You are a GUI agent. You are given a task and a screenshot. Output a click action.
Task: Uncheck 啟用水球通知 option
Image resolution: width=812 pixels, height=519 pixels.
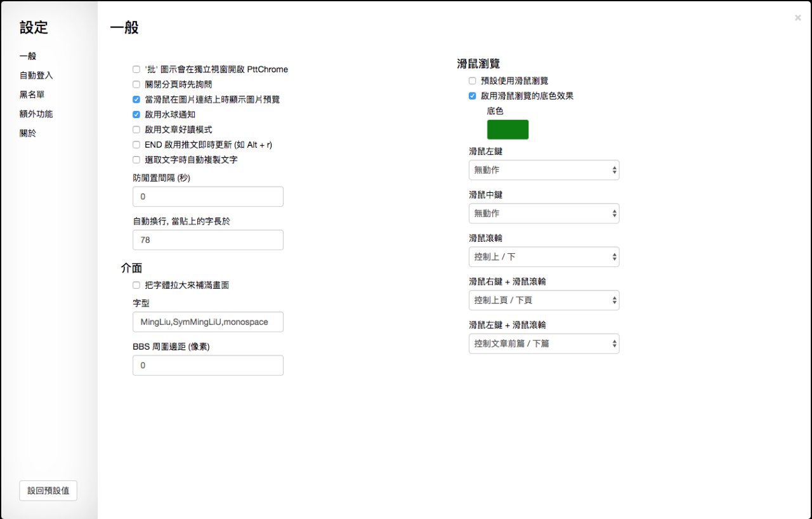[136, 115]
